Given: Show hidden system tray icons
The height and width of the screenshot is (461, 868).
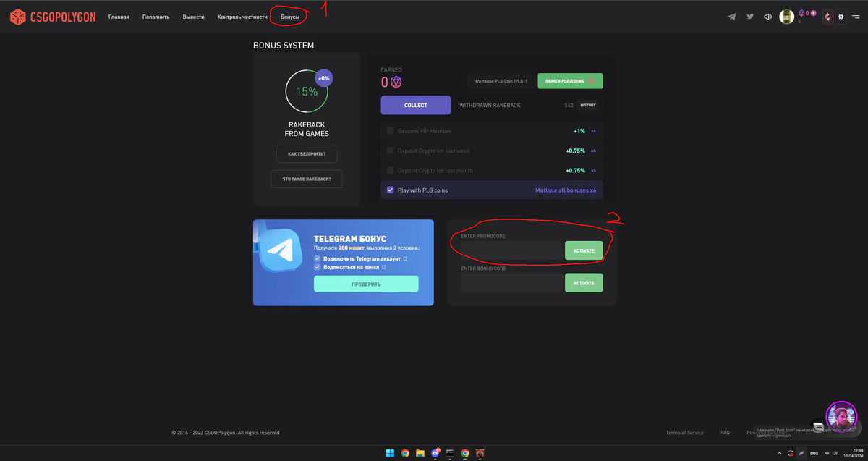Looking at the screenshot, I should (x=779, y=453).
